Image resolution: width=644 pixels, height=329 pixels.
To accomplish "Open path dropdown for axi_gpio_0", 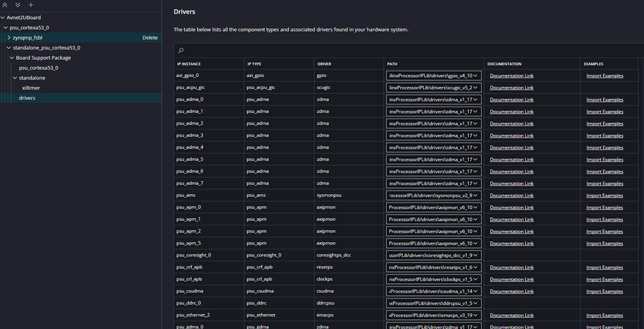I will pyautogui.click(x=476, y=76).
